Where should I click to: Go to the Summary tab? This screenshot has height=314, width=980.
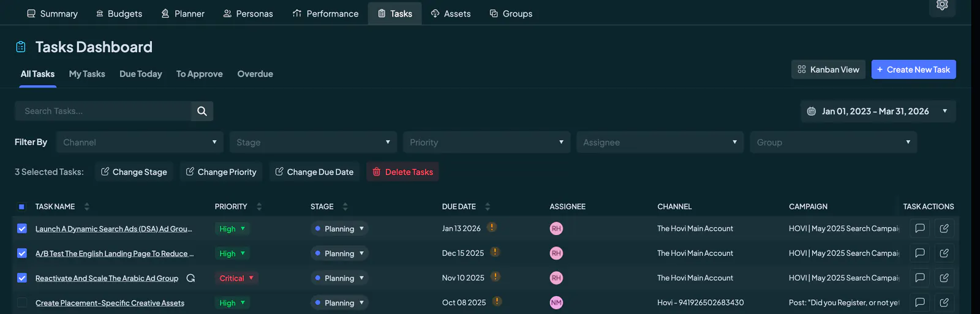52,13
